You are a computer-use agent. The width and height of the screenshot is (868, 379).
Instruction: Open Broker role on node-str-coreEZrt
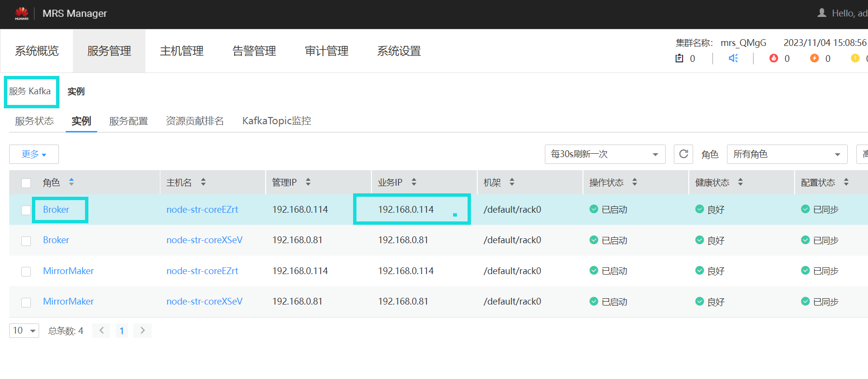click(56, 209)
